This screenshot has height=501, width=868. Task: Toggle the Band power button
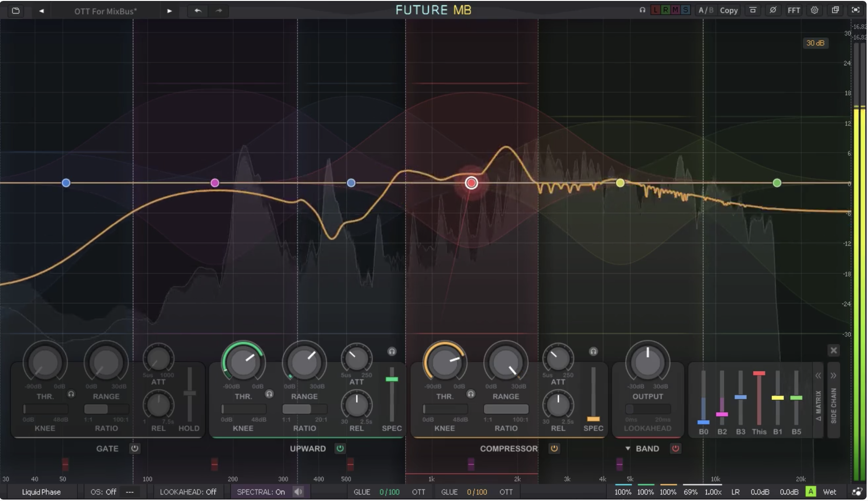click(x=675, y=449)
